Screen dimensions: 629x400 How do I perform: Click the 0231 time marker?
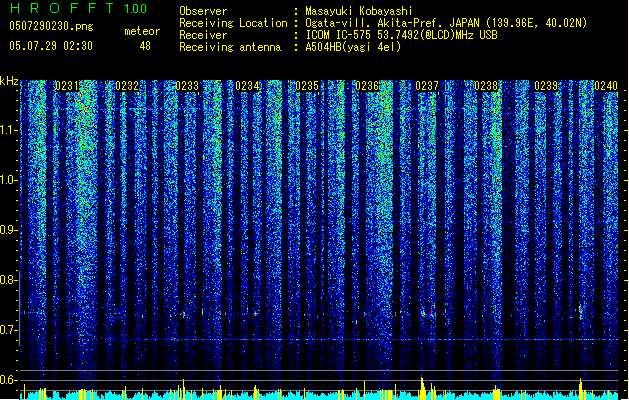[67, 86]
